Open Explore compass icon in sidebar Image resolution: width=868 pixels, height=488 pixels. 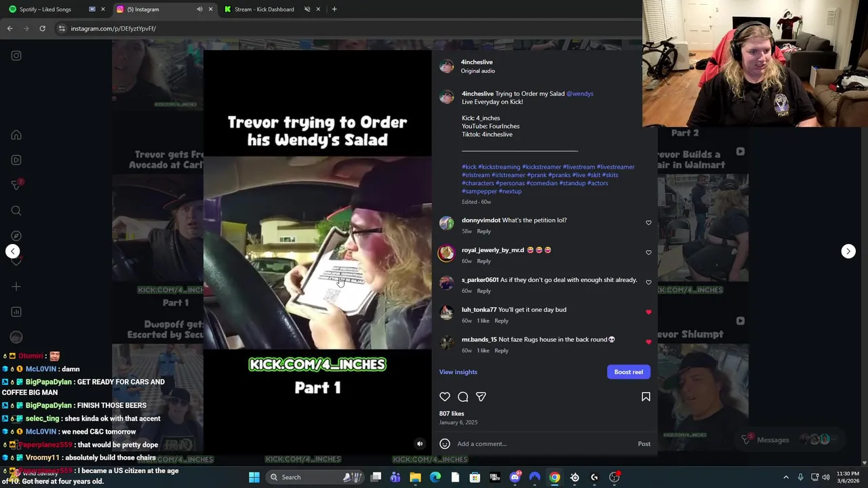coord(16,236)
